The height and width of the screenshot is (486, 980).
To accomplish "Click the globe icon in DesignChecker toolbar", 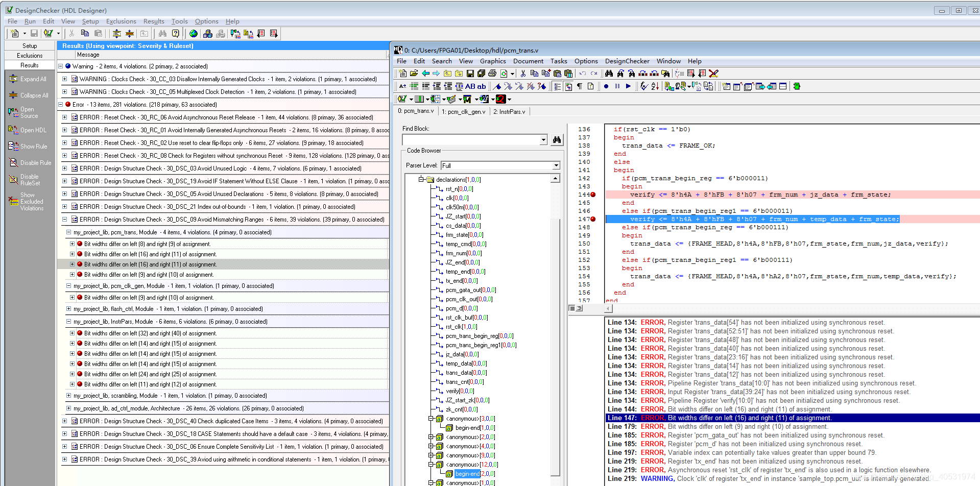I will 193,34.
